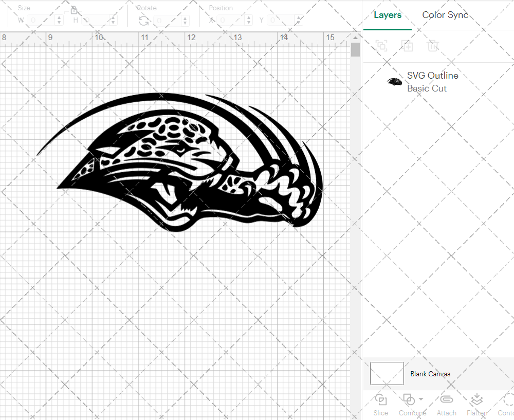Click the Width stepper arrows
The image size is (514, 420).
(x=59, y=21)
